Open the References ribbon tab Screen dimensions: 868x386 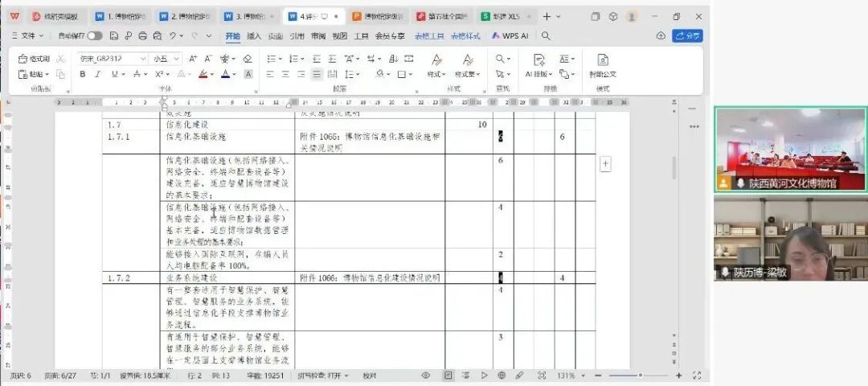297,36
